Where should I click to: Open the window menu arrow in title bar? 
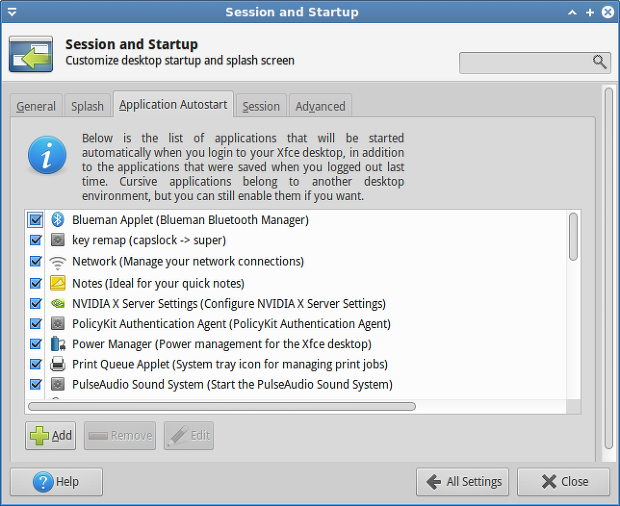pos(12,12)
